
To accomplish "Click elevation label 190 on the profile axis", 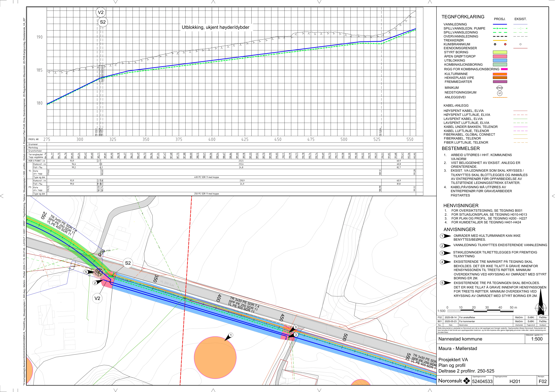I will (39, 37).
